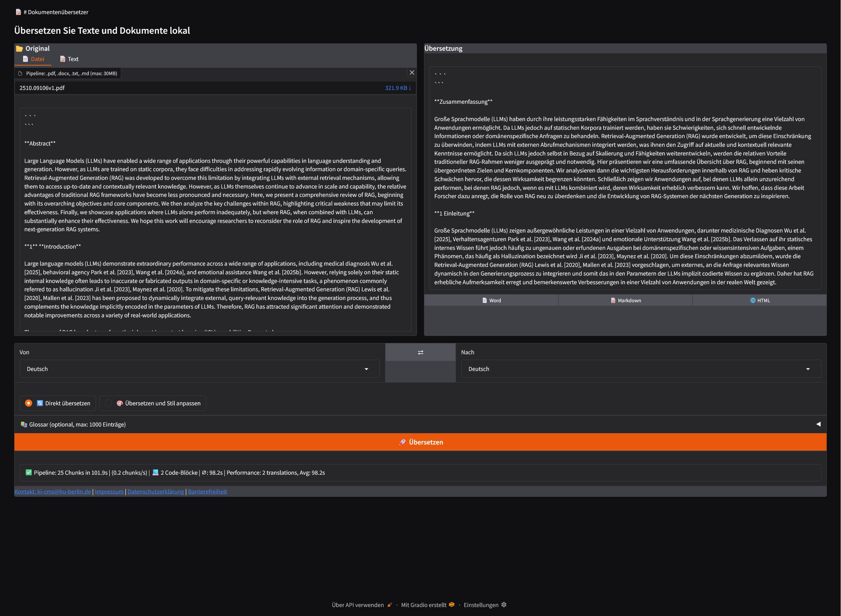Click the rocket icon on Übersetzen button
Screen dimensions: 841x616
tap(403, 442)
